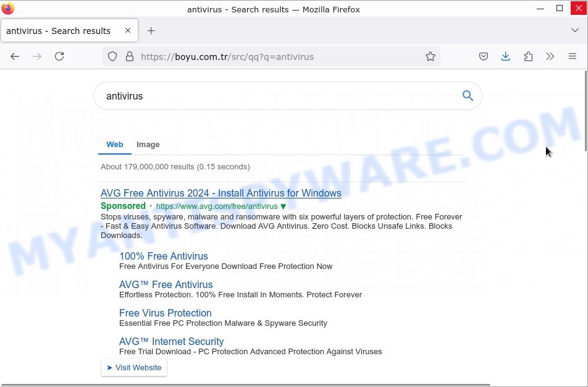Expand the ad URL dropdown arrow

pos(283,206)
